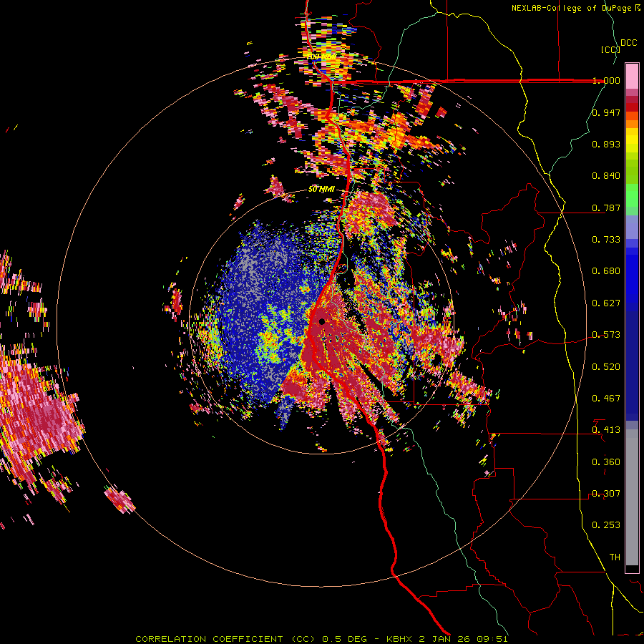Select the 0.360 scale value
The image size is (644, 644).
[x=606, y=462]
